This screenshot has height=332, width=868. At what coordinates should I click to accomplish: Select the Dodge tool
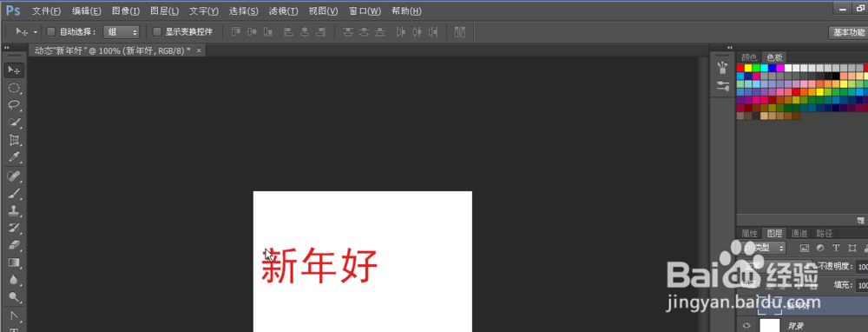point(15,297)
